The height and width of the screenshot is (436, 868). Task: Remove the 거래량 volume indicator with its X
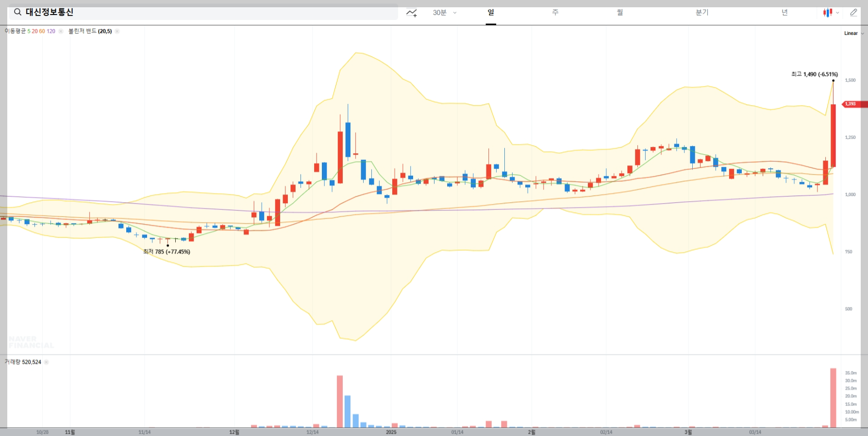pyautogui.click(x=46, y=362)
